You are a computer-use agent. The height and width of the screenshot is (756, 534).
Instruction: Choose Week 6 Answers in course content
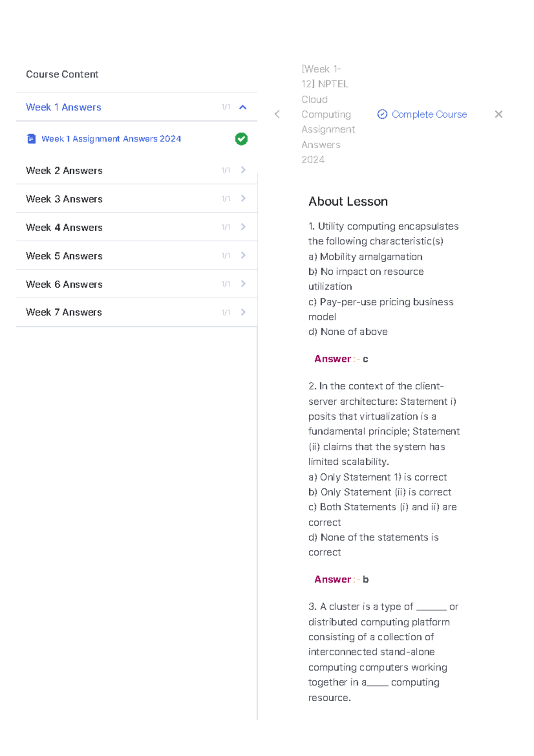(64, 285)
